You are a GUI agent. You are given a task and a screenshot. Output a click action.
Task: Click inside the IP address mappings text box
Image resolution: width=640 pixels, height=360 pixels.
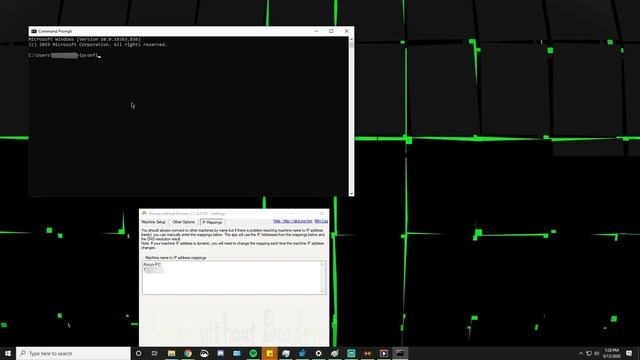tap(234, 278)
